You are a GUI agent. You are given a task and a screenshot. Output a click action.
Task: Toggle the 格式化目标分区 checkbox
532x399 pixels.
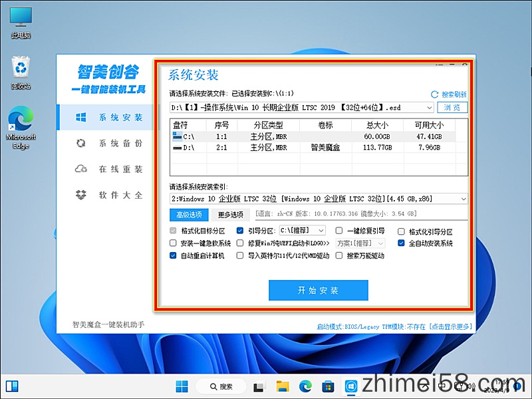coord(173,231)
